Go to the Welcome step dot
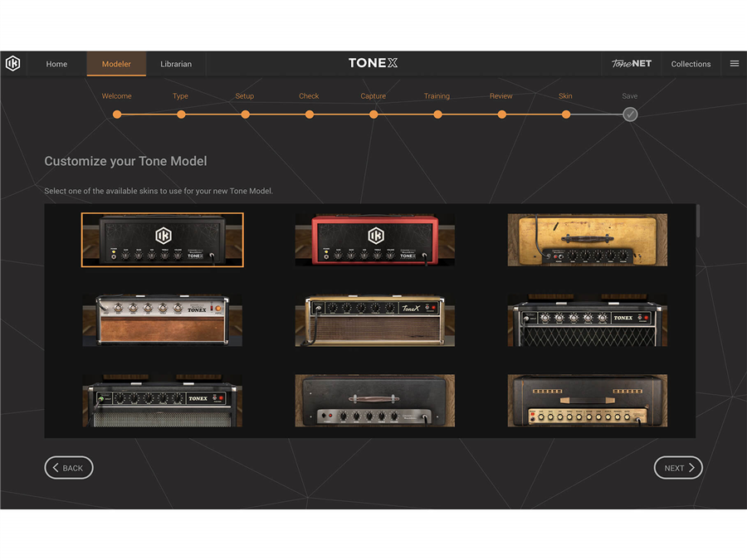The image size is (747, 560). pos(117,114)
